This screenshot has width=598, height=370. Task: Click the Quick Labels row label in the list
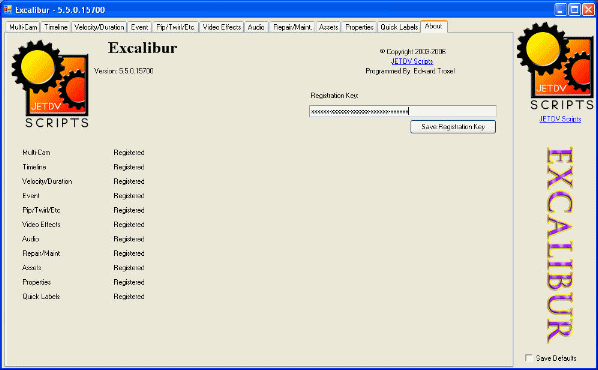click(41, 296)
